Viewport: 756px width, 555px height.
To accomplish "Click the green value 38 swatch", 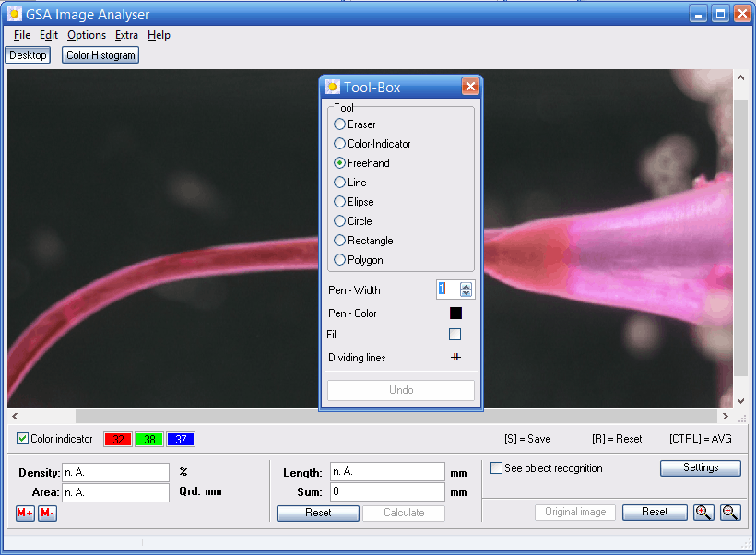I will click(x=149, y=439).
